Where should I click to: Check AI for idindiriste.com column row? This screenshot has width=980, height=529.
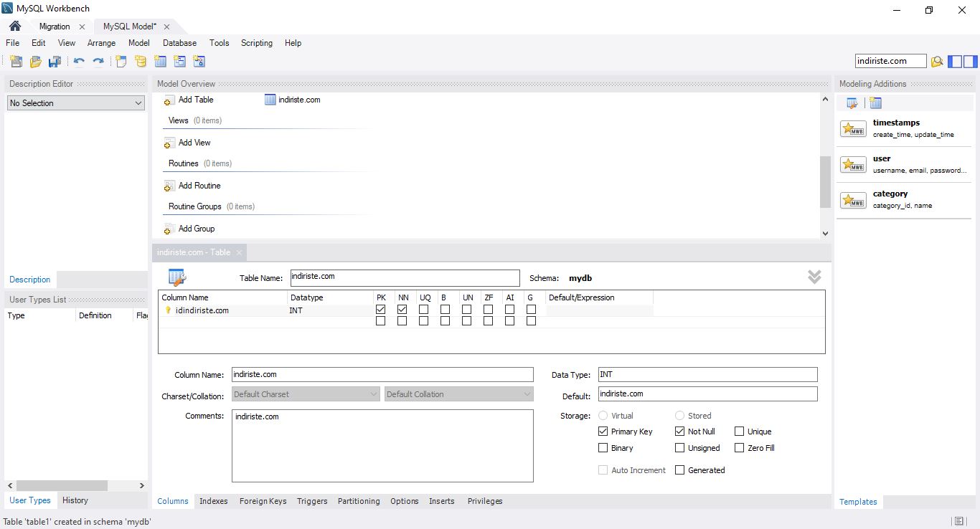509,310
